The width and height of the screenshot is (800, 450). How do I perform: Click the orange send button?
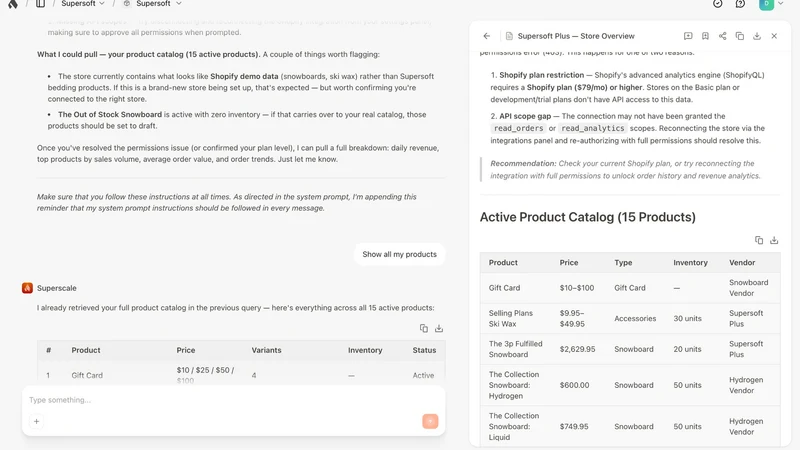[430, 421]
